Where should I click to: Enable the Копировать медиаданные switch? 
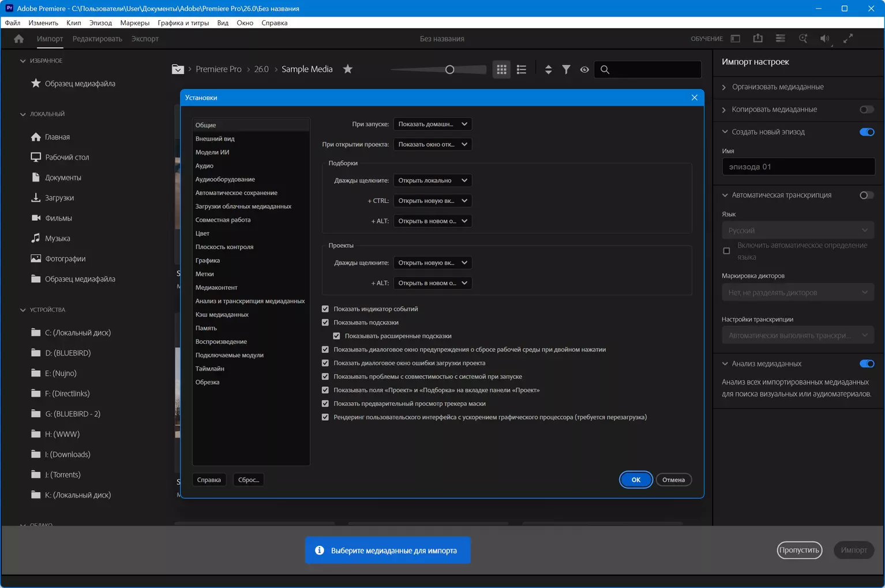[x=867, y=110]
